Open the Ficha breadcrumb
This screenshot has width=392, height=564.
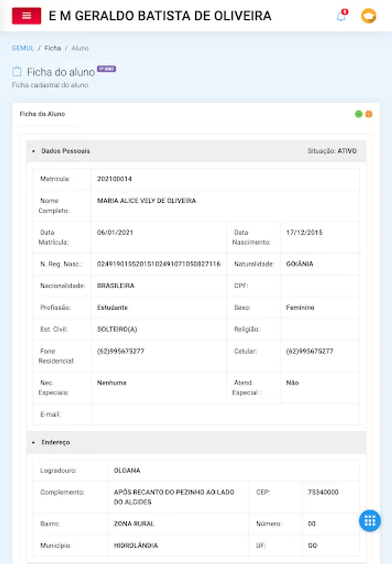[x=53, y=48]
